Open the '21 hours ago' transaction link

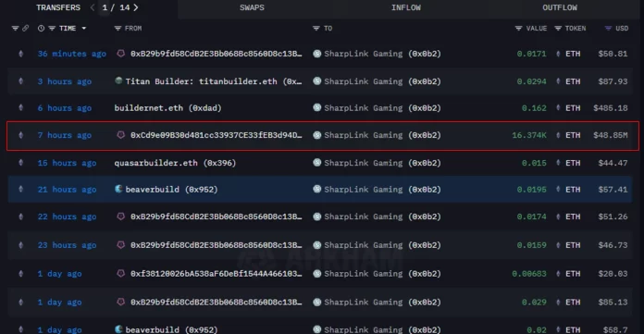pyautogui.click(x=67, y=190)
